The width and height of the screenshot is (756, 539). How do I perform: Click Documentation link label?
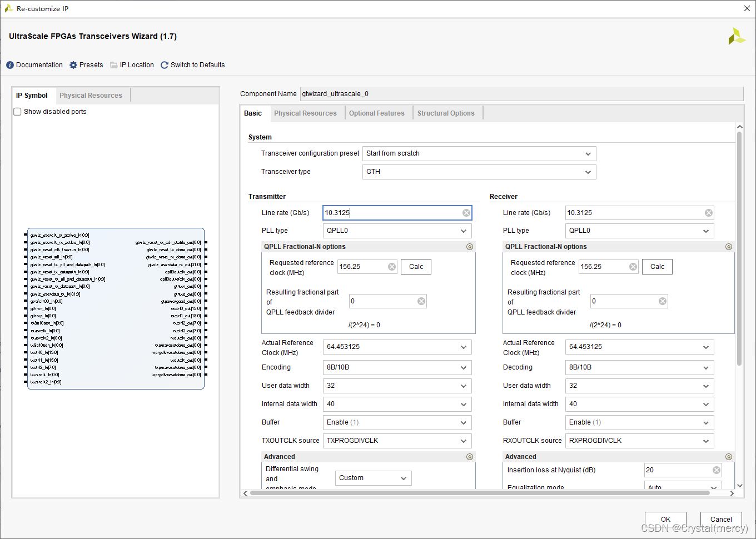tap(39, 65)
